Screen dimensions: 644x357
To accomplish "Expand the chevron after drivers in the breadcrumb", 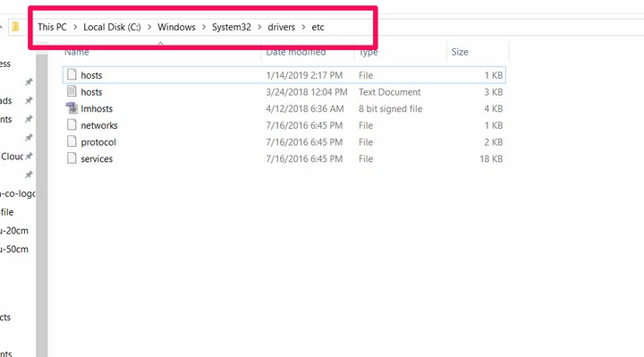I will click(303, 27).
